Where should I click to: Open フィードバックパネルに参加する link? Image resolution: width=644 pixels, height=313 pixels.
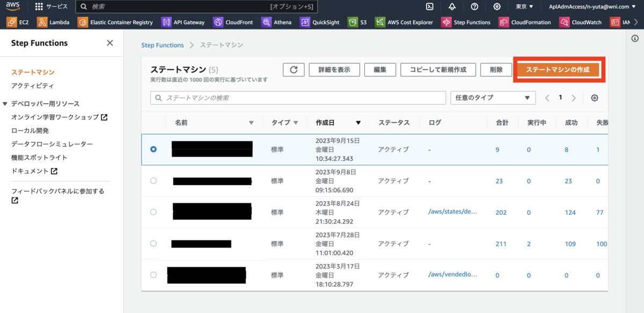click(x=58, y=195)
